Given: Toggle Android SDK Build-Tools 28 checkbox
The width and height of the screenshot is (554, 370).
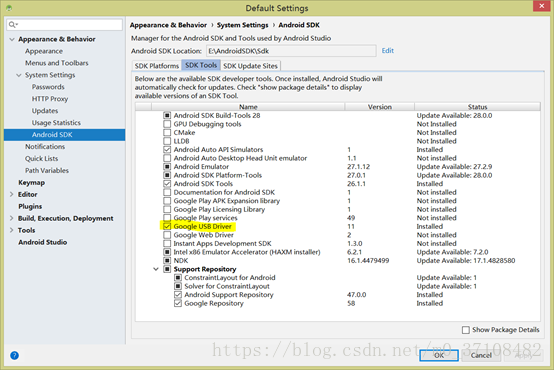Looking at the screenshot, I should pos(167,116).
